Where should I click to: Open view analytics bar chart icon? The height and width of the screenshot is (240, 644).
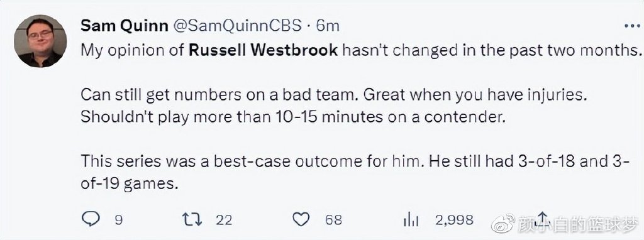pos(411,221)
